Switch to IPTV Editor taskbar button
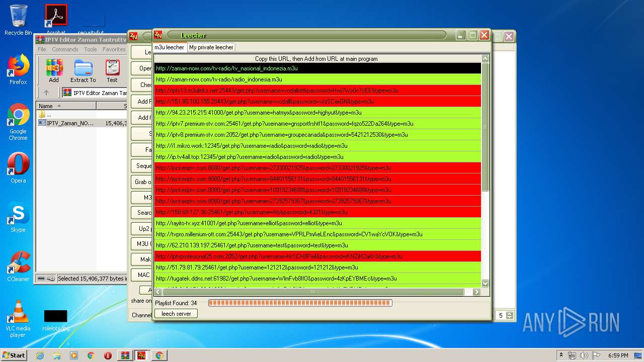This screenshot has width=644, height=362. point(142,355)
